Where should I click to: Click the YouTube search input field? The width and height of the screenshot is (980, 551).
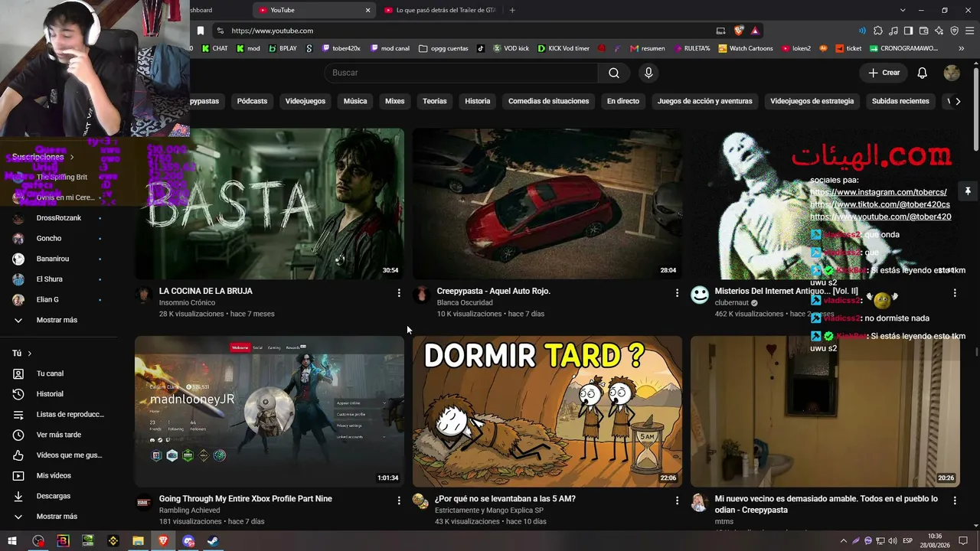point(462,73)
